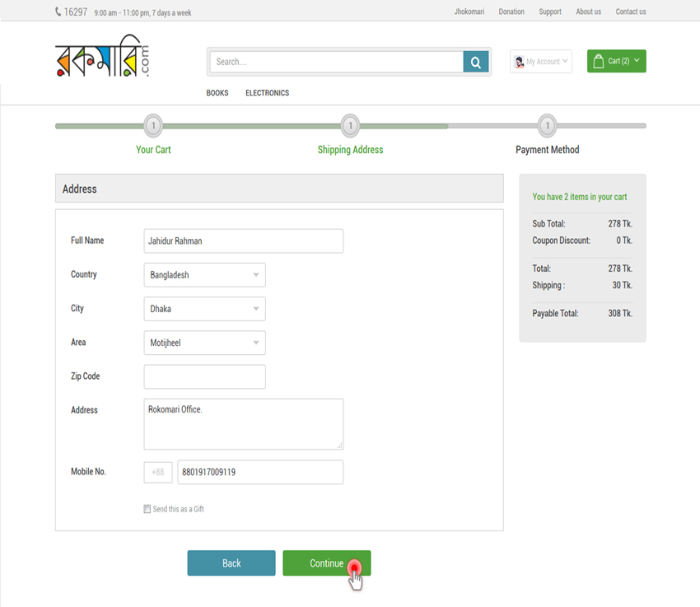
Task: Open the Country dropdown showing Bangladesh
Action: 204,275
